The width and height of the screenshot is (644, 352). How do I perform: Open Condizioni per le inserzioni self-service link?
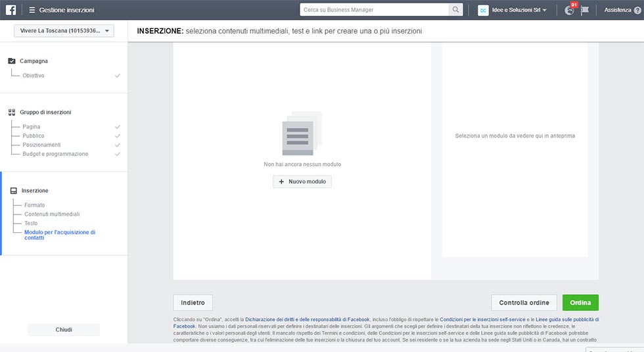(x=482, y=320)
